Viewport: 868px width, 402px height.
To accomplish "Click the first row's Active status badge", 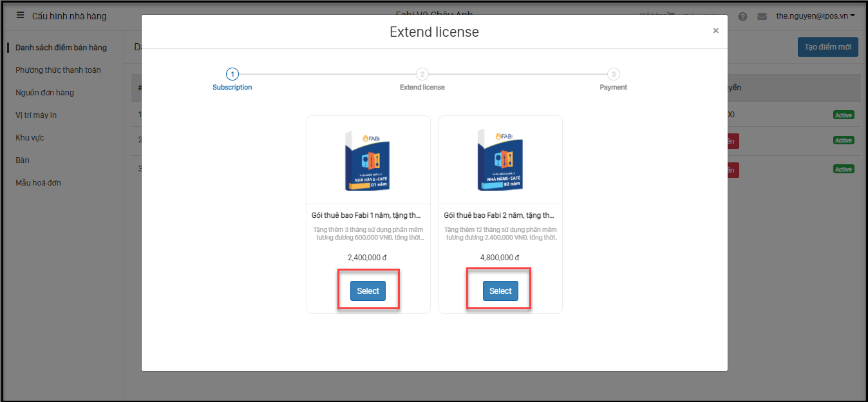I will pos(843,115).
